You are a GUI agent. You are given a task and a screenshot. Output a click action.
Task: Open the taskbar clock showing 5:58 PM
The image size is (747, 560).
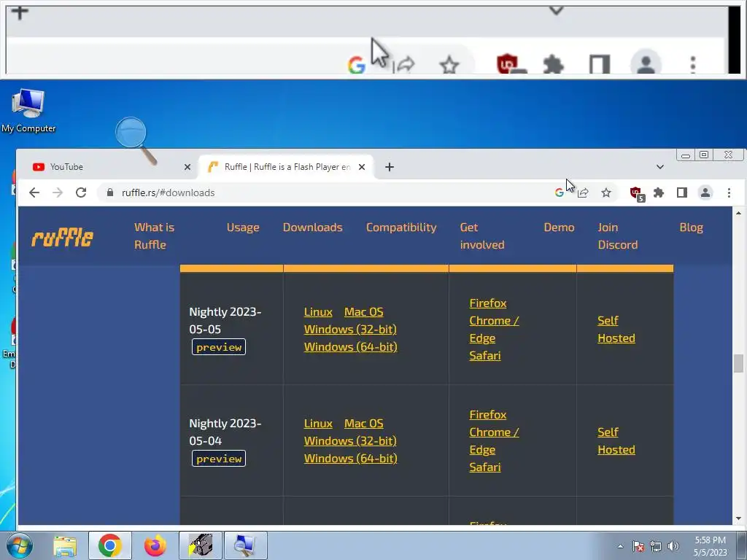click(711, 546)
